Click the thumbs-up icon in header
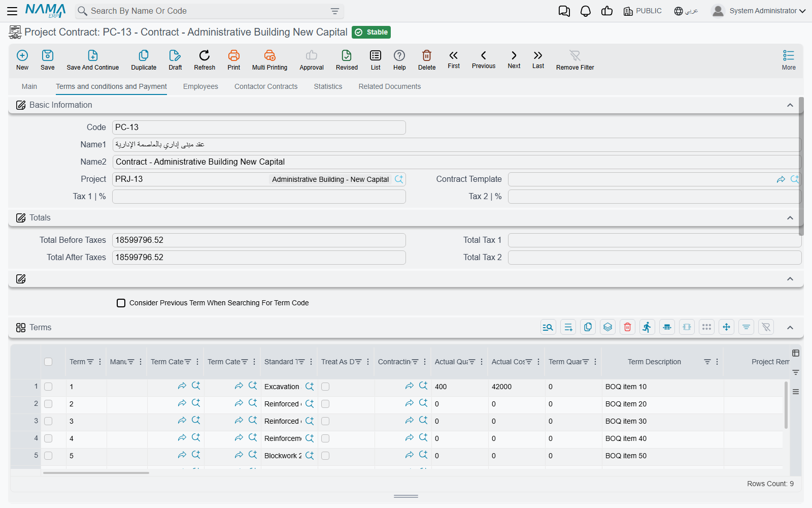The image size is (812, 508). click(x=607, y=11)
